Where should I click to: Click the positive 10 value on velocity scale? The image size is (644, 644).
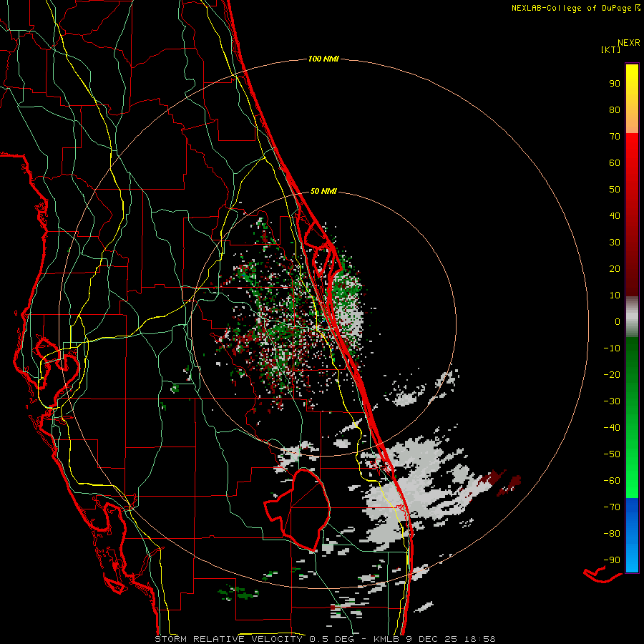(615, 296)
